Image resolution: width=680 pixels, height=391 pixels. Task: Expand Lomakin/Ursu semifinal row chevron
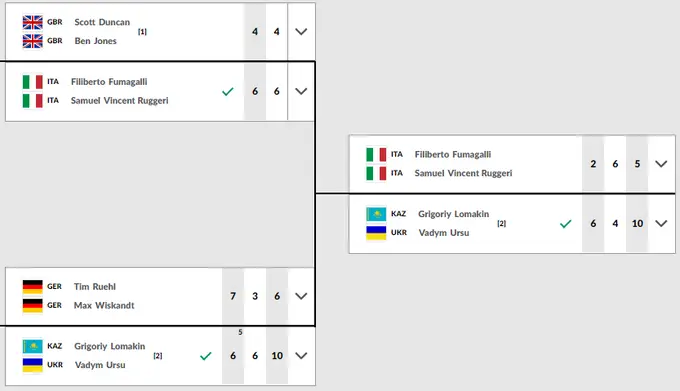coord(301,355)
